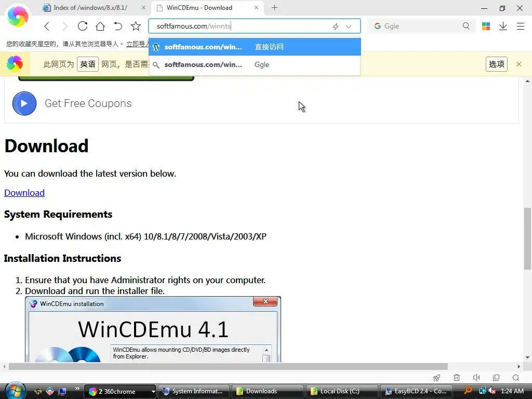Click lightning speed-mode icon in address bar
The image size is (532, 399).
[x=336, y=26]
